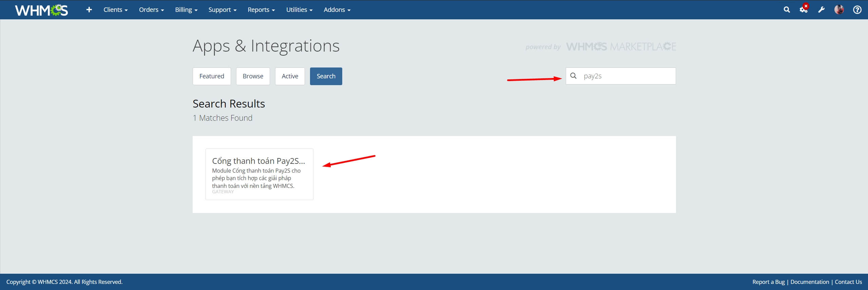Click the 'Apps & Integrations' page title

[x=266, y=46]
